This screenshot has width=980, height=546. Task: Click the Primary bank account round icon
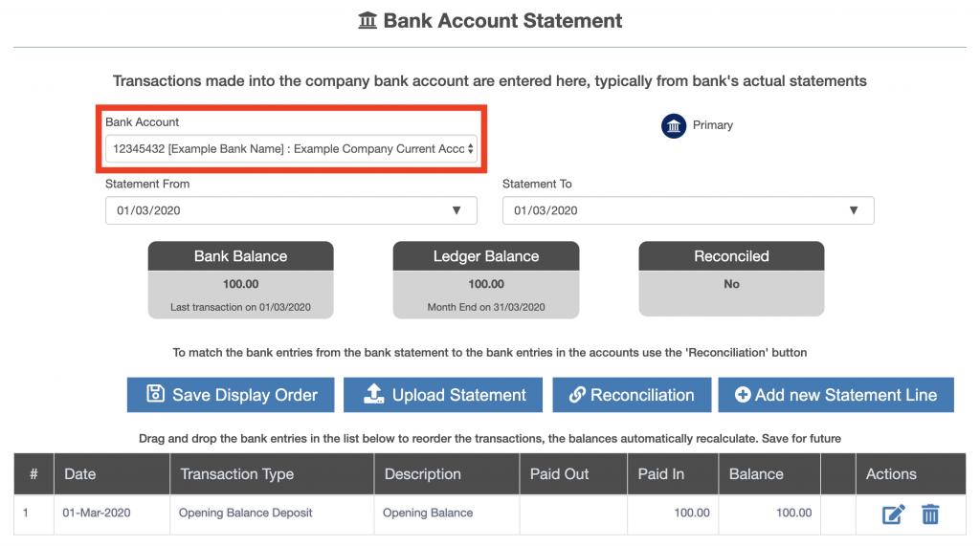(673, 126)
